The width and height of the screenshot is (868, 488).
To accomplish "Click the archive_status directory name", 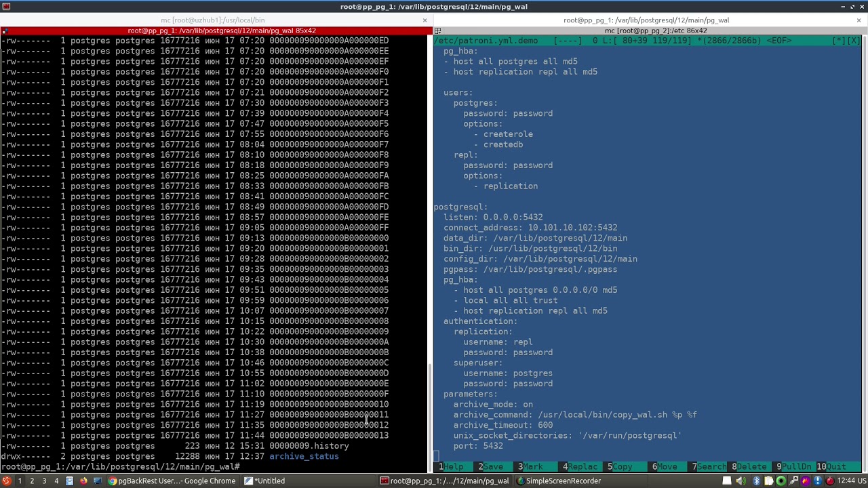I will coord(304,457).
